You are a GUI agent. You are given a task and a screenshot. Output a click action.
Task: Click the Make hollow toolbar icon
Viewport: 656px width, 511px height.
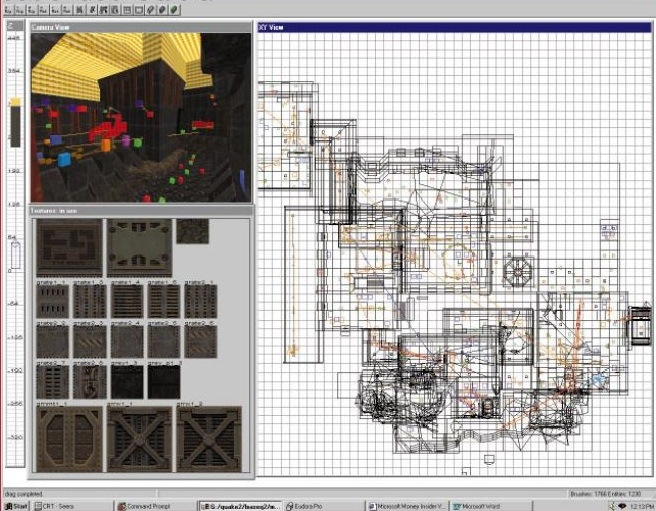point(139,10)
